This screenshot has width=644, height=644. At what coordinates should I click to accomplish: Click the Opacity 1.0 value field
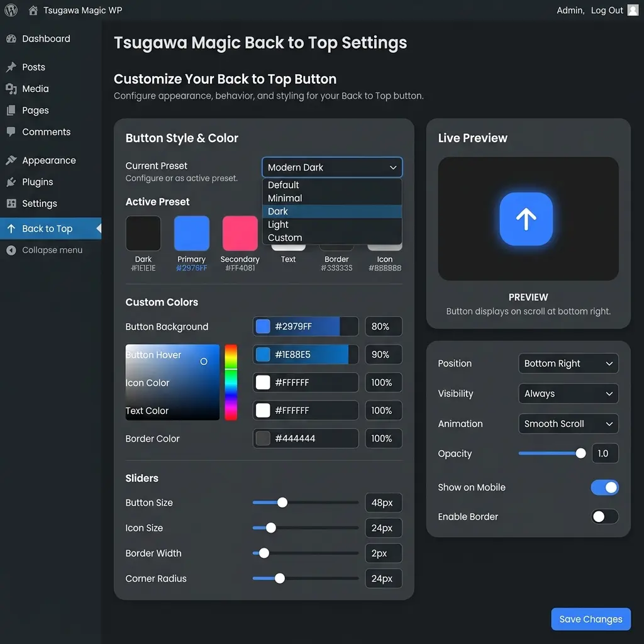[x=605, y=453]
